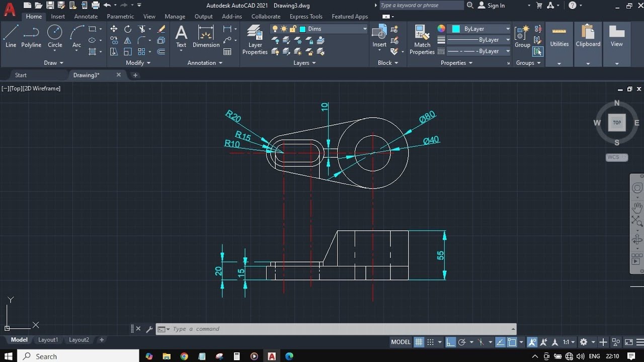Select the Circle tool

[x=55, y=36]
